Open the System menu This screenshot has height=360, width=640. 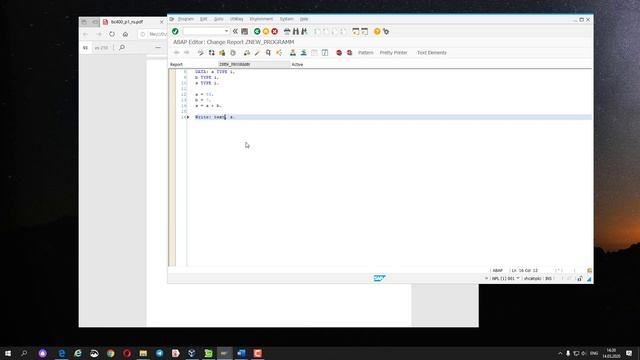pyautogui.click(x=287, y=19)
